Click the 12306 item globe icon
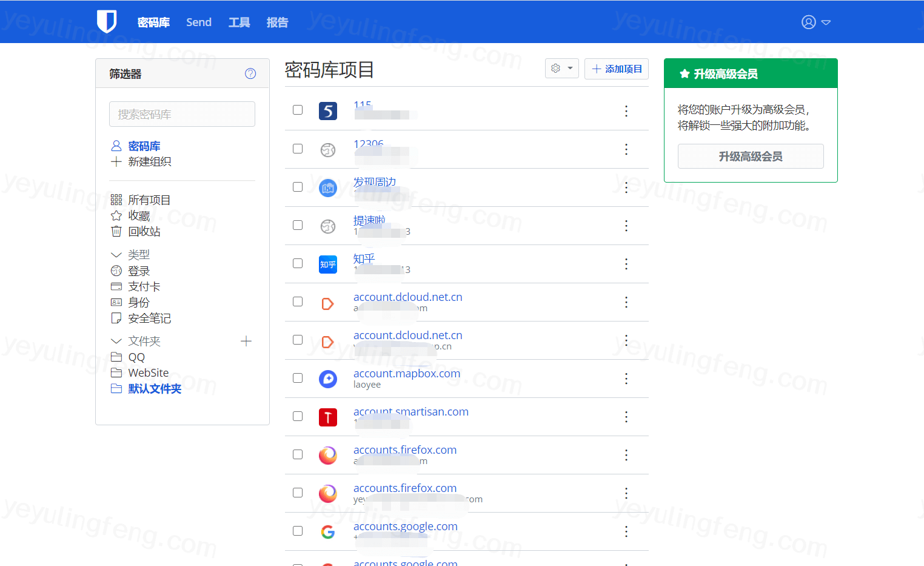Screen dimensions: 924x566 (328, 150)
